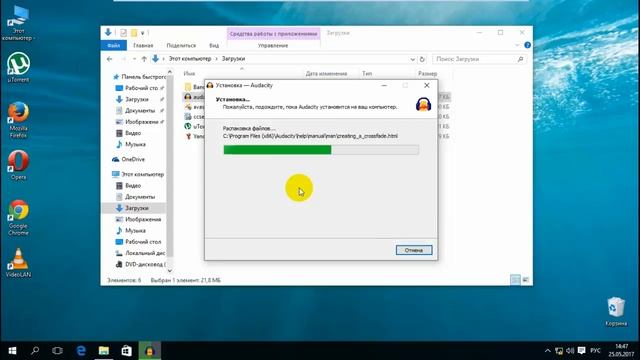Click Поиск: Загрузки search field
640x360 pixels.
(480, 59)
